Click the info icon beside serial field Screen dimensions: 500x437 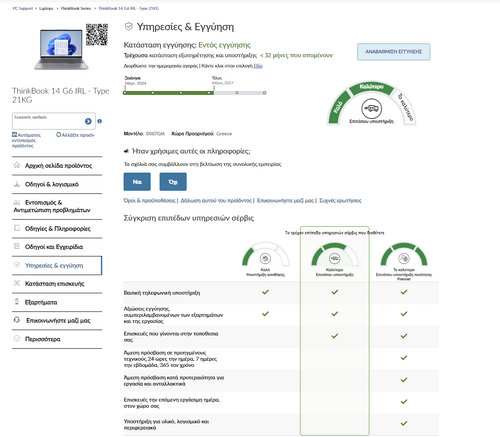click(99, 121)
